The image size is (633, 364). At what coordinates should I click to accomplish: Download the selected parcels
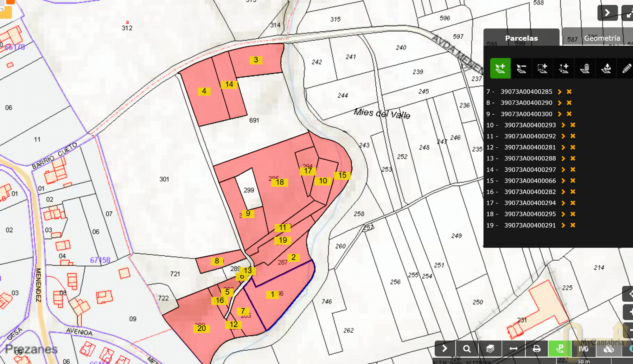[606, 68]
